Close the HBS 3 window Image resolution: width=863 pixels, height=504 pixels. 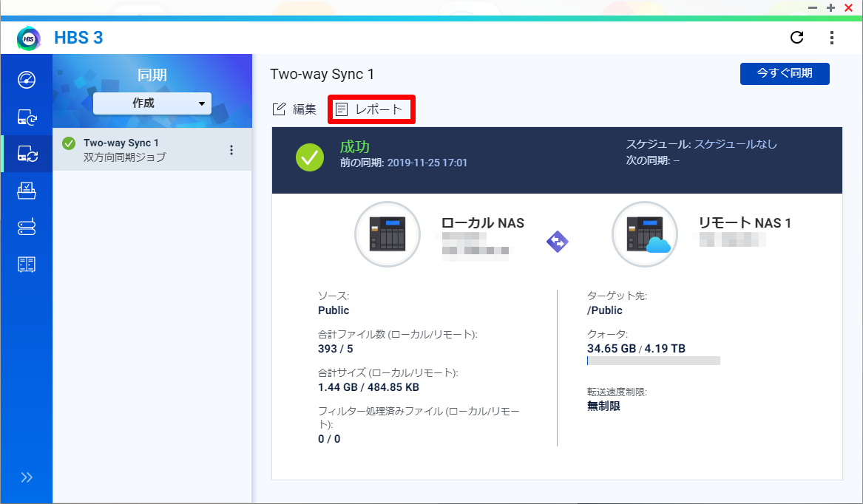coord(849,7)
